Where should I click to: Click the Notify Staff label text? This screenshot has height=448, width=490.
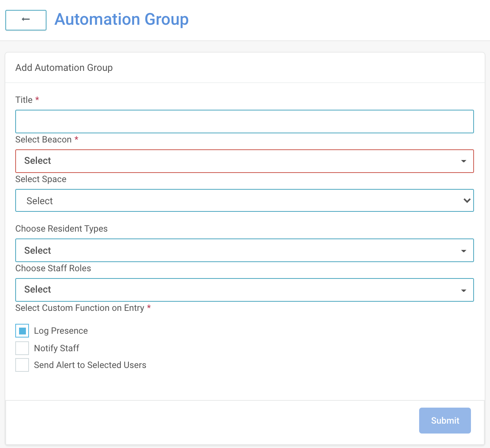56,348
